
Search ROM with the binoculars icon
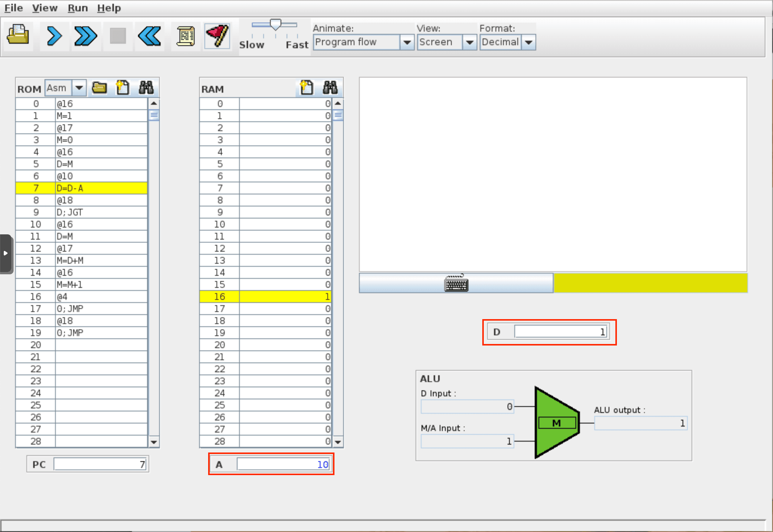pos(146,88)
